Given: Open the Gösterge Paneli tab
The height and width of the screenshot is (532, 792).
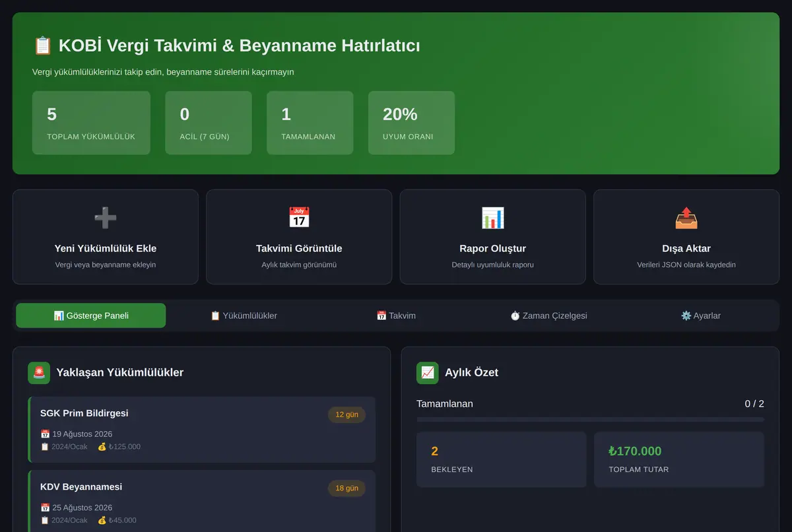Looking at the screenshot, I should tap(91, 316).
